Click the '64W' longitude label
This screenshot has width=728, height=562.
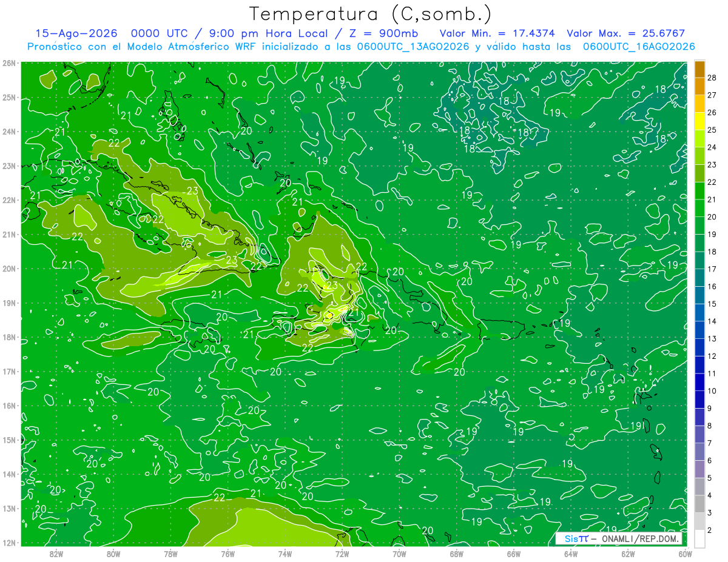[570, 554]
